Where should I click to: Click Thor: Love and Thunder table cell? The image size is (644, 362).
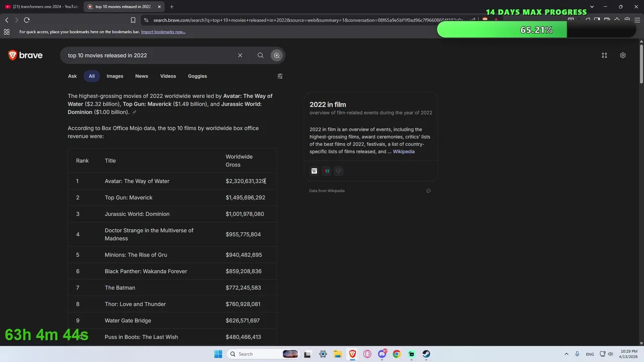[x=135, y=304]
